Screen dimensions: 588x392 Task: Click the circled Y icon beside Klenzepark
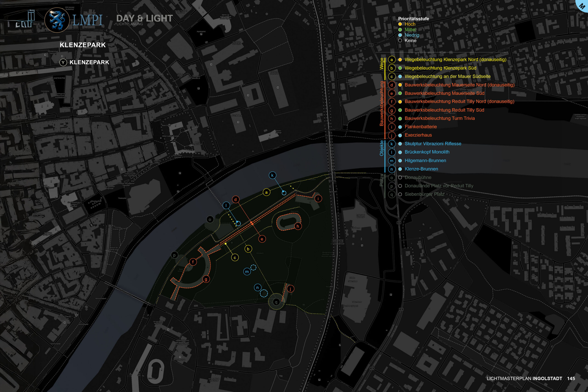point(63,62)
